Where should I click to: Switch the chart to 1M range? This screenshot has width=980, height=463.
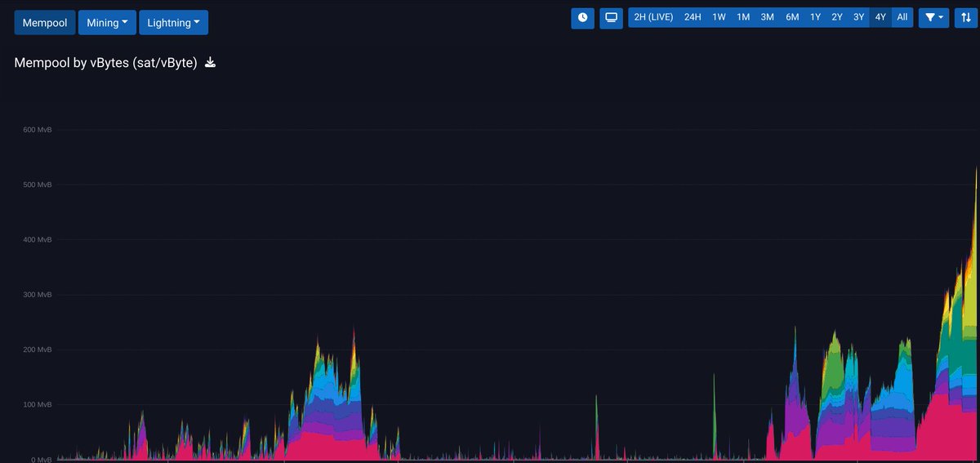pyautogui.click(x=743, y=17)
